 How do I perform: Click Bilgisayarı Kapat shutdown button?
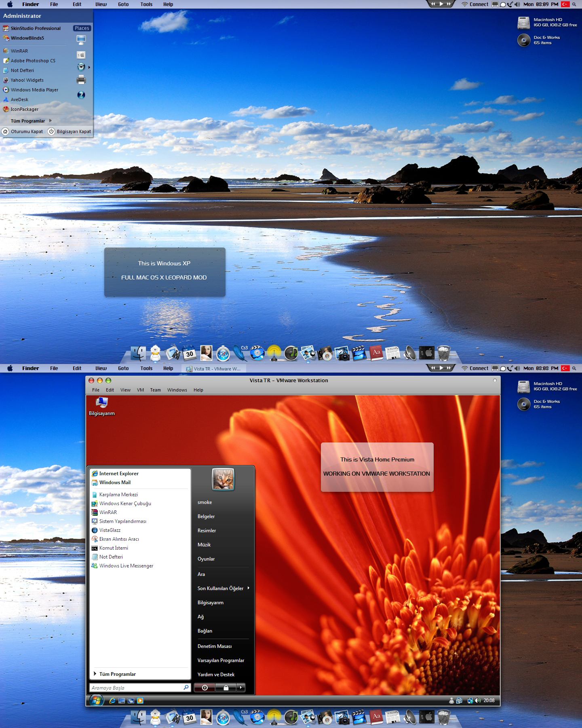(x=70, y=131)
